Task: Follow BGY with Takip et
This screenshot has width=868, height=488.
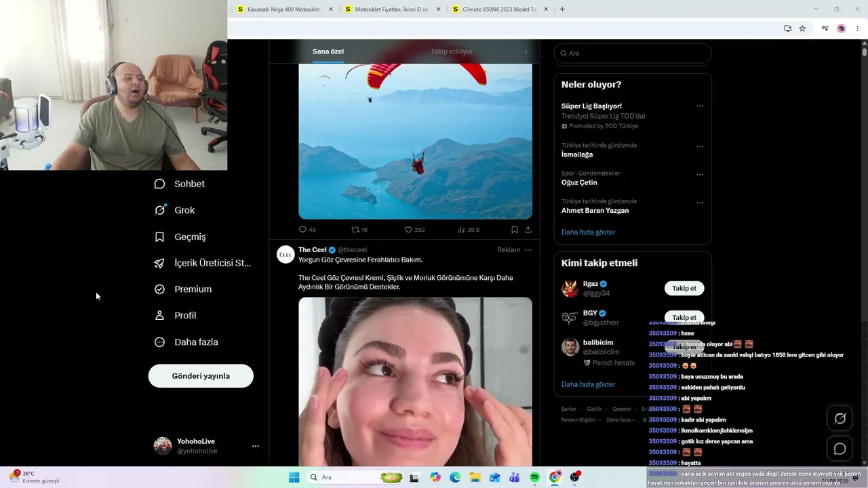Action: click(684, 317)
